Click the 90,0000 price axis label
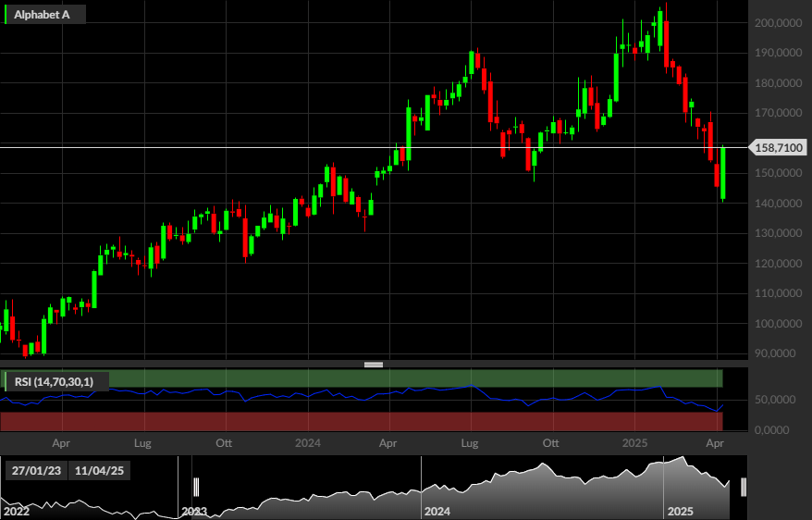The height and width of the screenshot is (520, 812). tap(775, 353)
